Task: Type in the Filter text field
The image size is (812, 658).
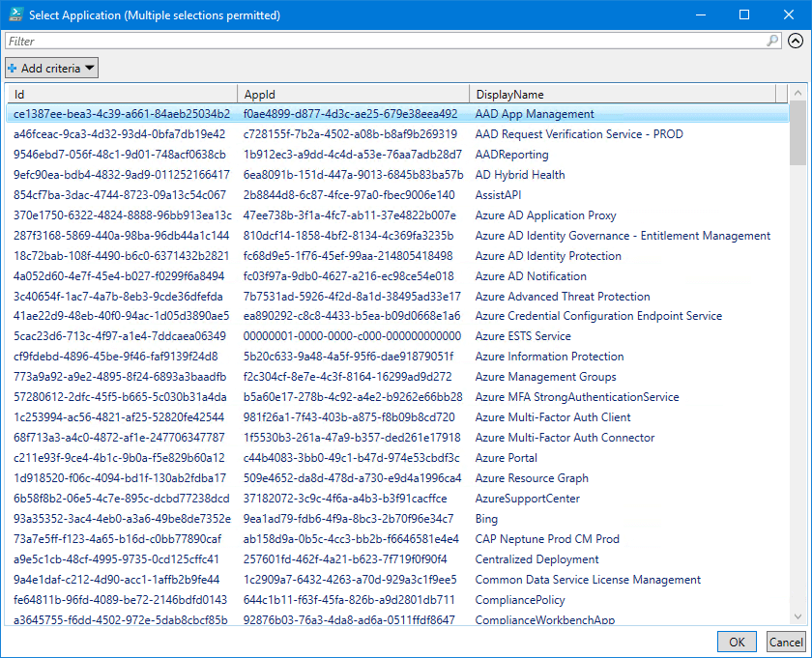Action: [x=387, y=41]
